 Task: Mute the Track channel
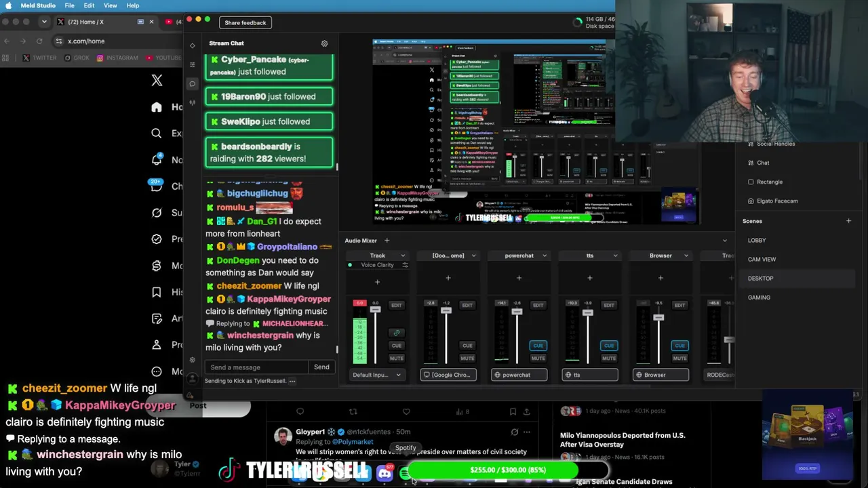click(x=397, y=359)
